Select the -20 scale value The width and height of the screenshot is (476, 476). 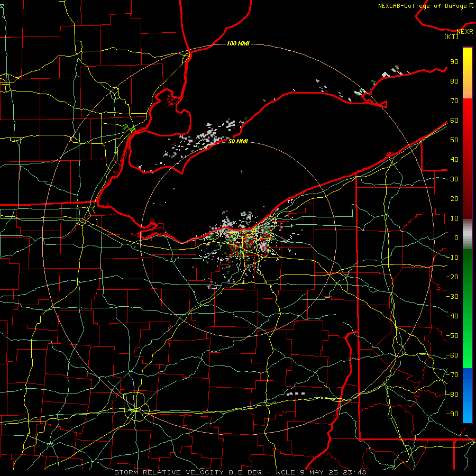(x=452, y=277)
